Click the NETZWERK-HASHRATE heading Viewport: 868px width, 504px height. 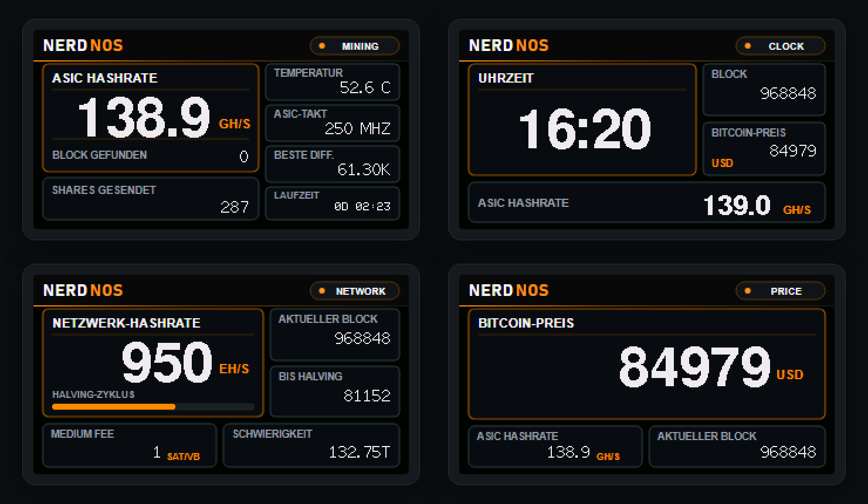(x=127, y=323)
